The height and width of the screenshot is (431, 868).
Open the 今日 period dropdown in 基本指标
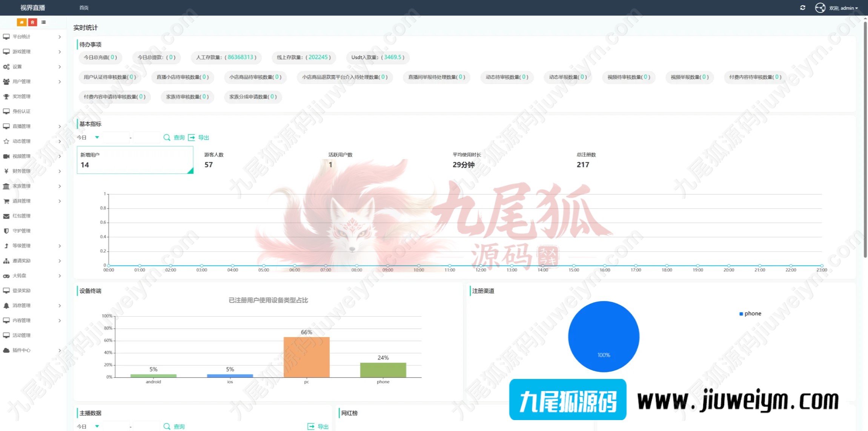point(88,138)
